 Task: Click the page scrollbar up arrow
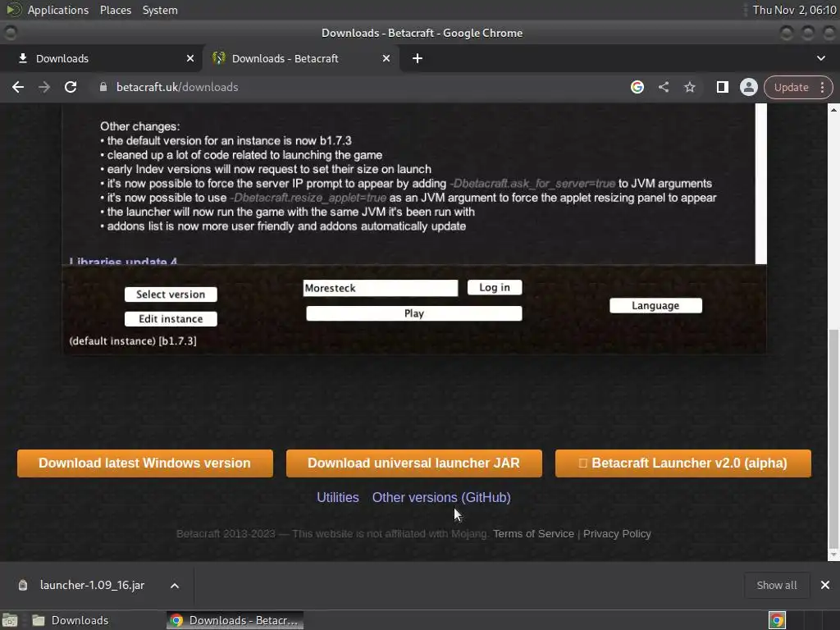833,109
